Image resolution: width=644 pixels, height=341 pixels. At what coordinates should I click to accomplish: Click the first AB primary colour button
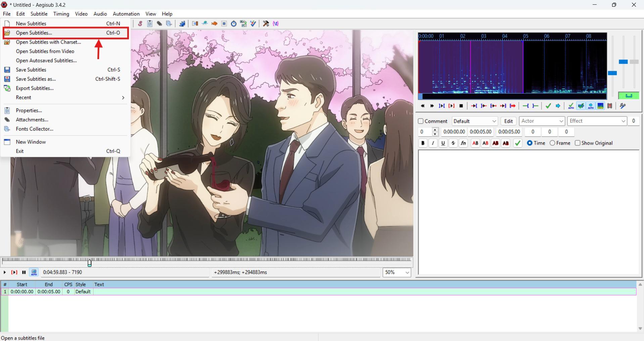475,143
